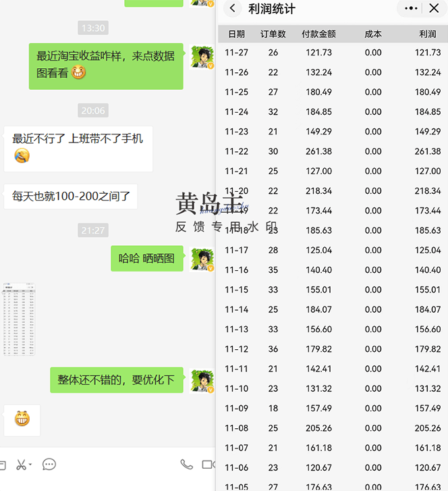Open the three-dot more options menu
Viewport: 448px width, 491px height.
click(410, 9)
